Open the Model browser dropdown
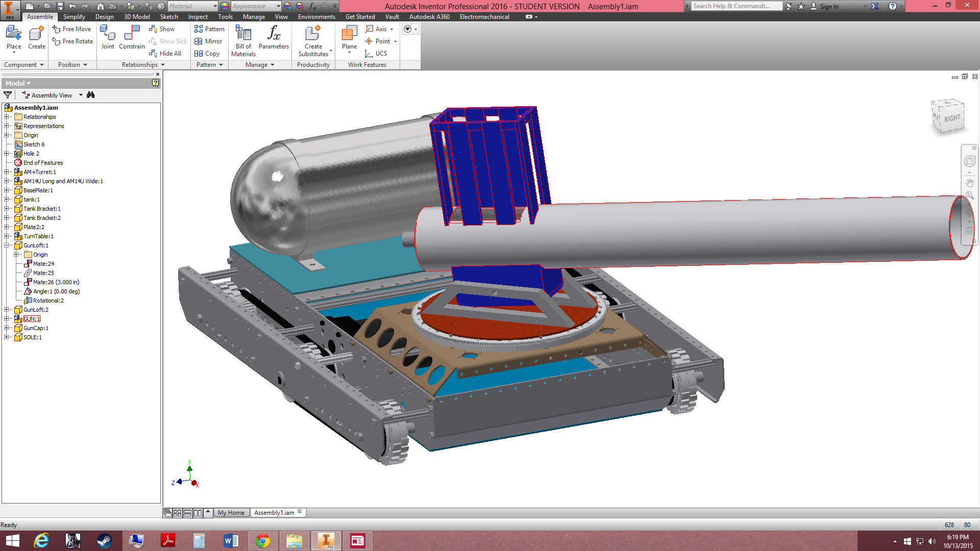 [x=18, y=83]
